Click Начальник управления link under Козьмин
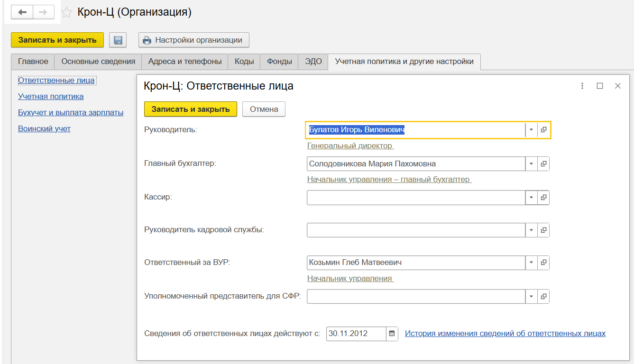Image resolution: width=634 pixels, height=364 pixels. [x=350, y=279]
